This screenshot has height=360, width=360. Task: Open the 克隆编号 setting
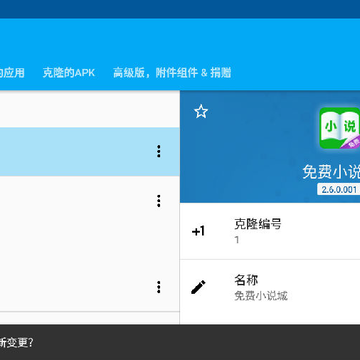pyautogui.click(x=270, y=231)
